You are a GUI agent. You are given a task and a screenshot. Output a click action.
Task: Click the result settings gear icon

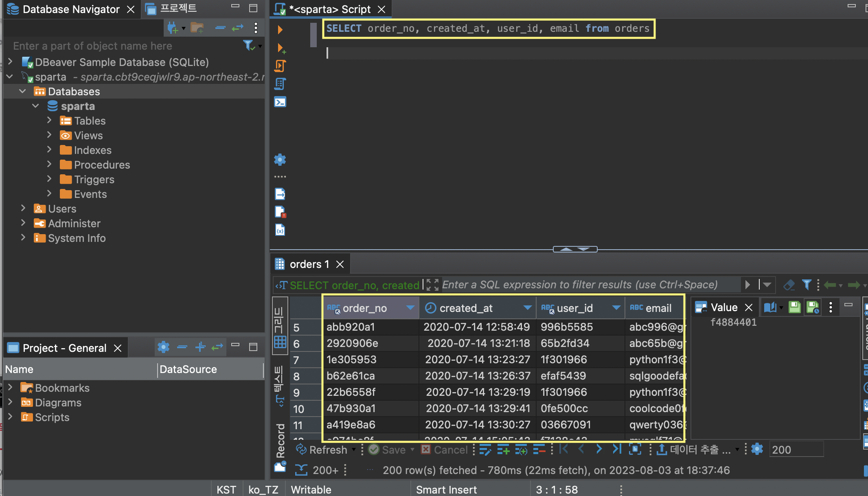click(757, 449)
